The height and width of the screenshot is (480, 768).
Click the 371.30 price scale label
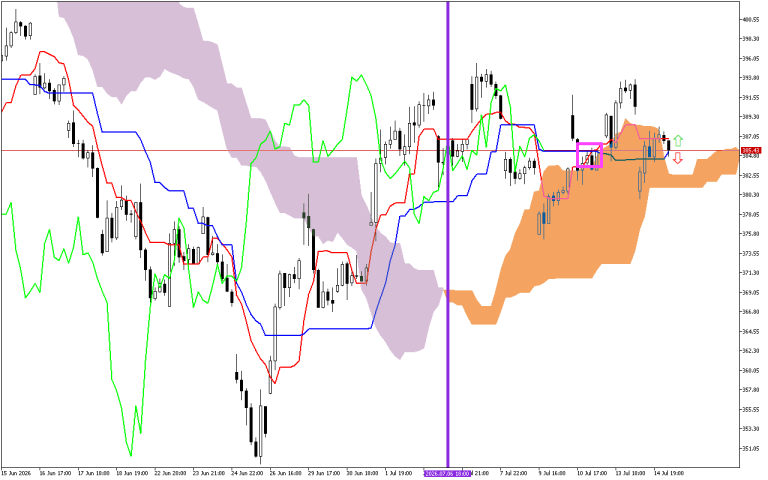coord(751,273)
